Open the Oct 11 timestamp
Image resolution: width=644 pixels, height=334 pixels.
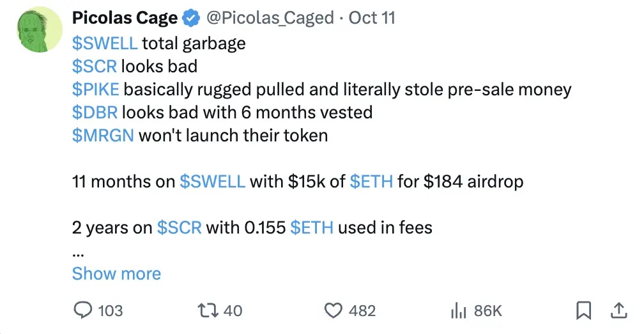coord(372,18)
